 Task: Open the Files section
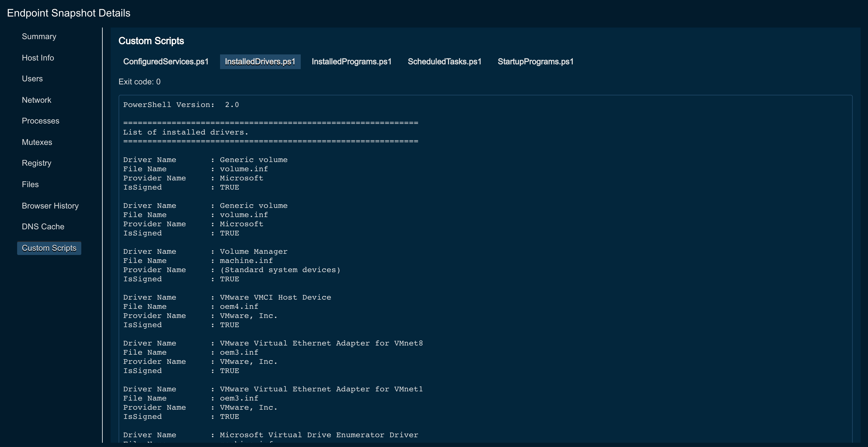coord(30,184)
